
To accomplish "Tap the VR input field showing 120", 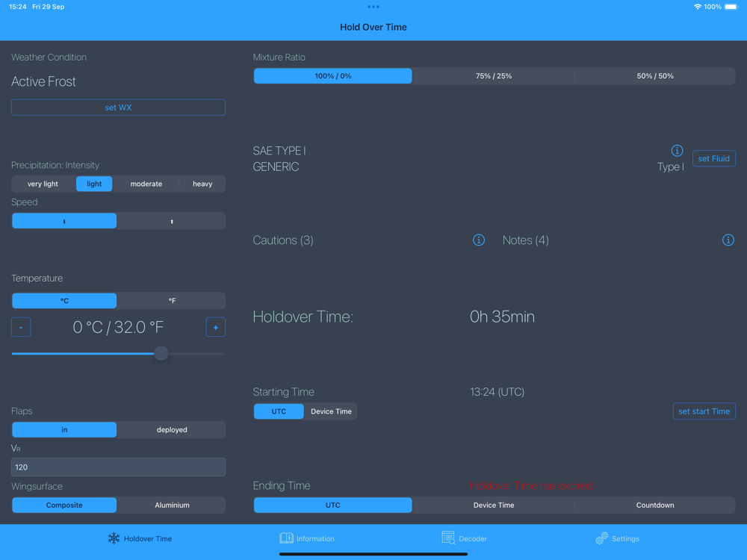I will (x=118, y=467).
